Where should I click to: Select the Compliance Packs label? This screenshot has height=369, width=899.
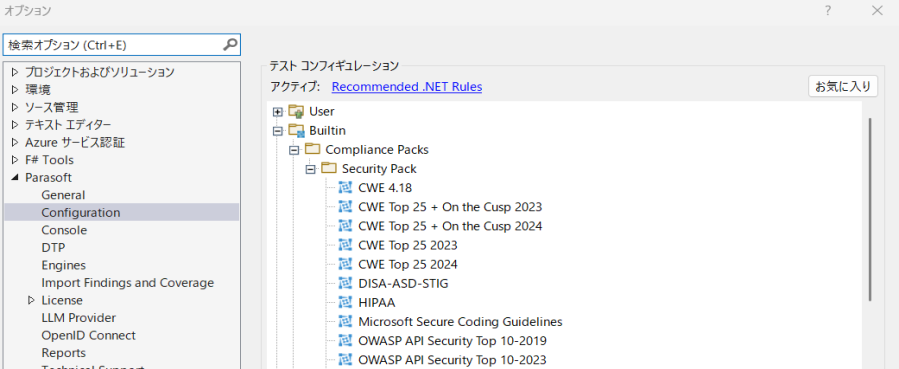click(x=377, y=150)
